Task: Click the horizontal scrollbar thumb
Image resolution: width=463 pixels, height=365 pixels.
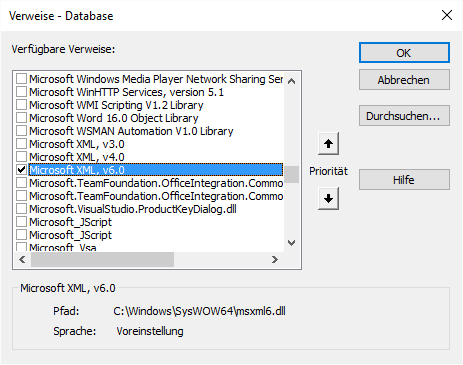Action: tap(102, 259)
